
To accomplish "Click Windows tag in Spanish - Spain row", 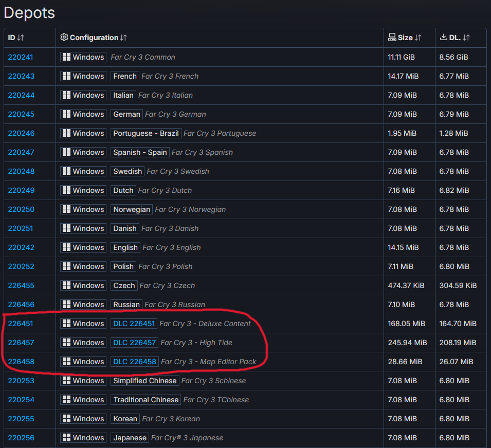I will (x=83, y=153).
